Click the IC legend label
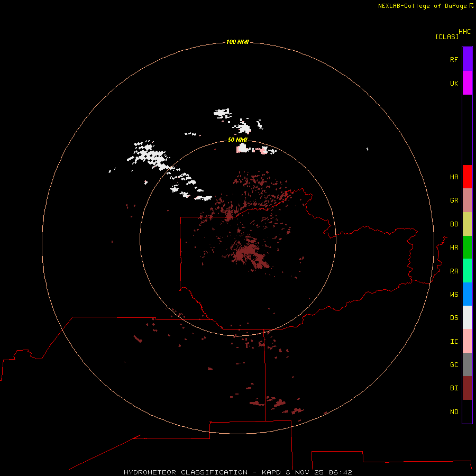Viewport: 476px width, 476px height. tap(454, 342)
